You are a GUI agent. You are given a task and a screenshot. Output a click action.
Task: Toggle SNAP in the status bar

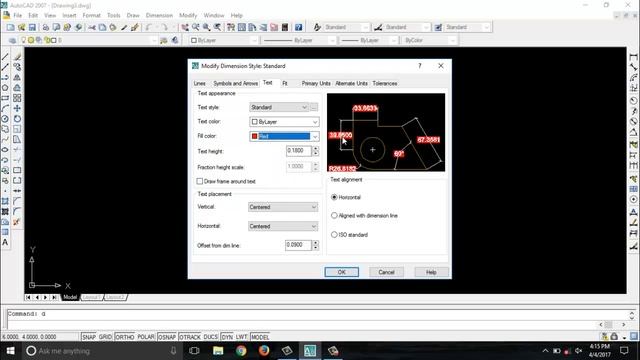pos(89,337)
